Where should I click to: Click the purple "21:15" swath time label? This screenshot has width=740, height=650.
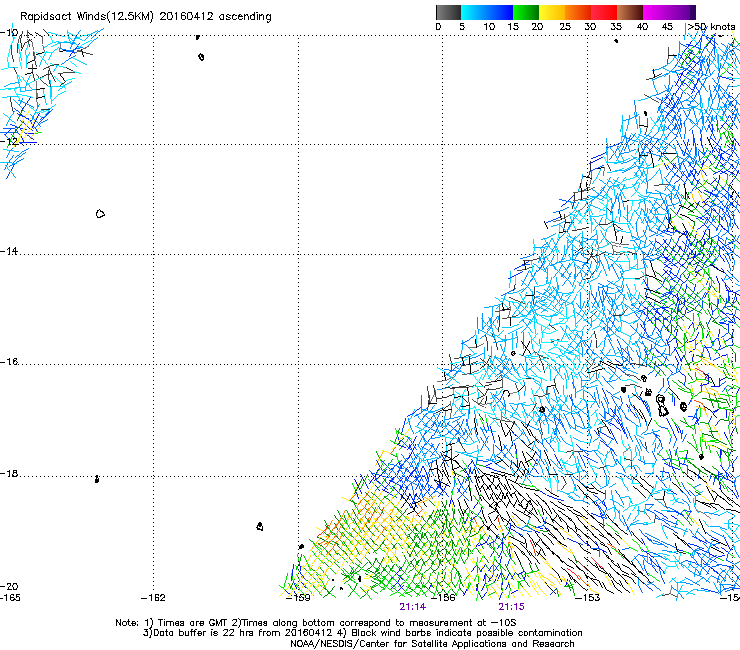(512, 607)
